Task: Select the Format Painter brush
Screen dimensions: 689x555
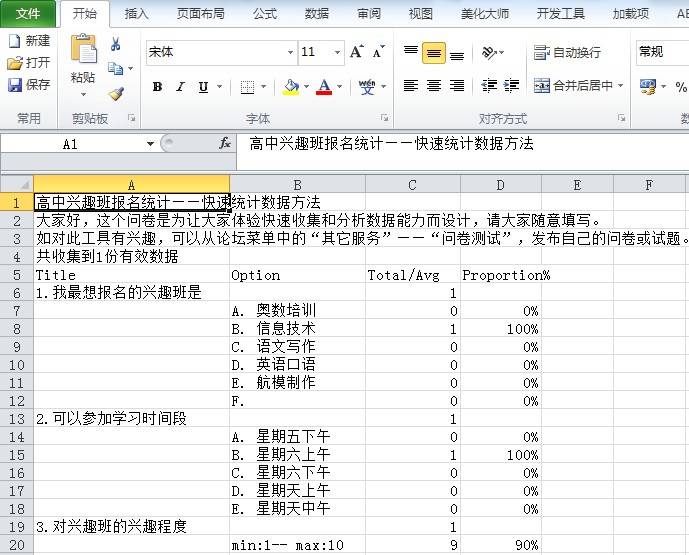Action: 116,93
